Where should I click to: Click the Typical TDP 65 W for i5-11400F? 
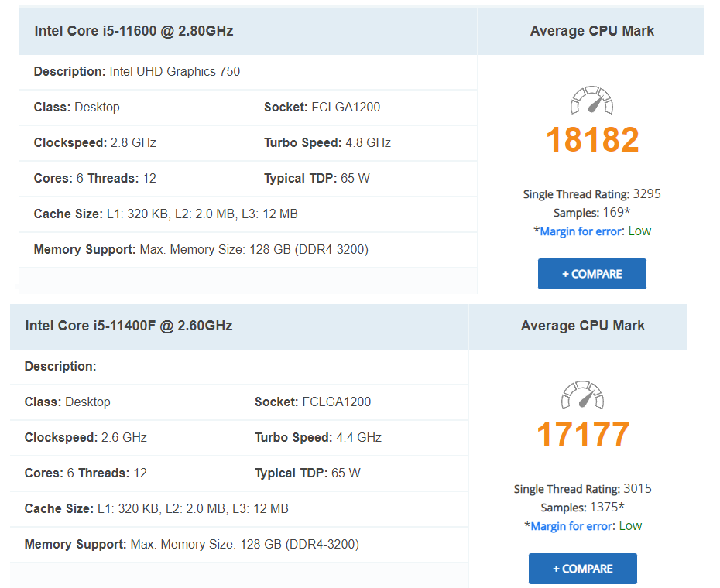point(307,473)
